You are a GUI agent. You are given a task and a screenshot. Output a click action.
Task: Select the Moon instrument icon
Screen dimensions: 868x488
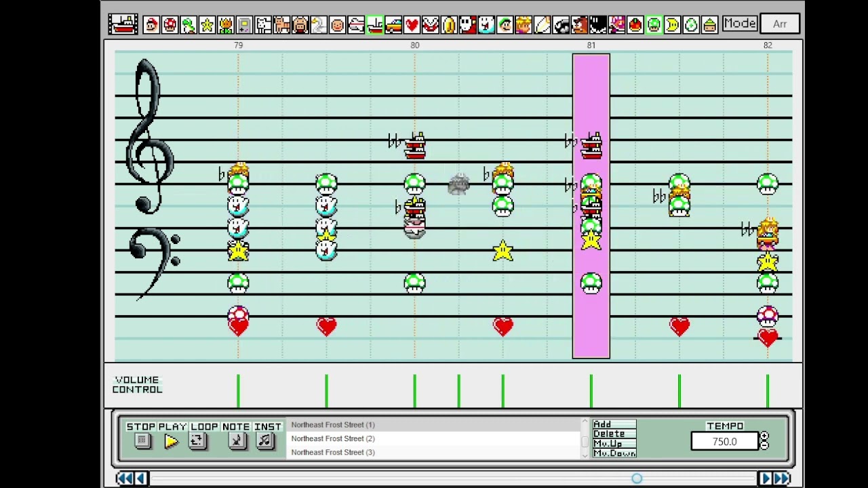pos(672,24)
